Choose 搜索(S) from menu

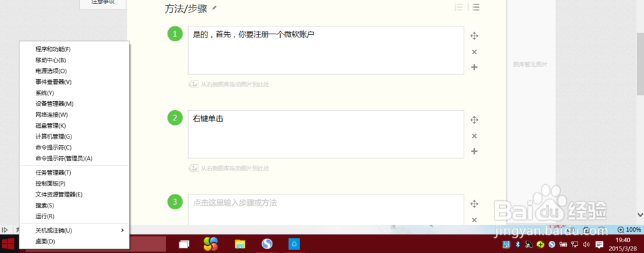coord(74,205)
